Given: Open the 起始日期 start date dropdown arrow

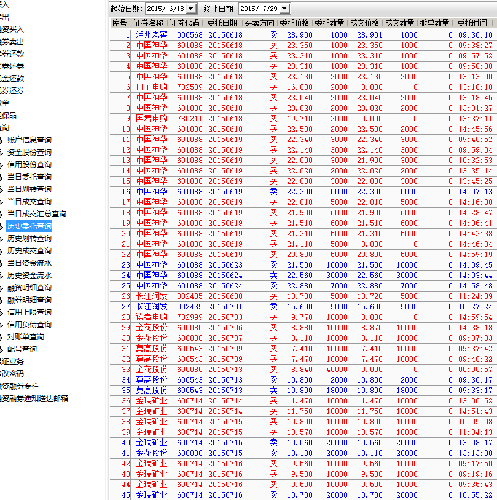Looking at the screenshot, I should (x=191, y=9).
